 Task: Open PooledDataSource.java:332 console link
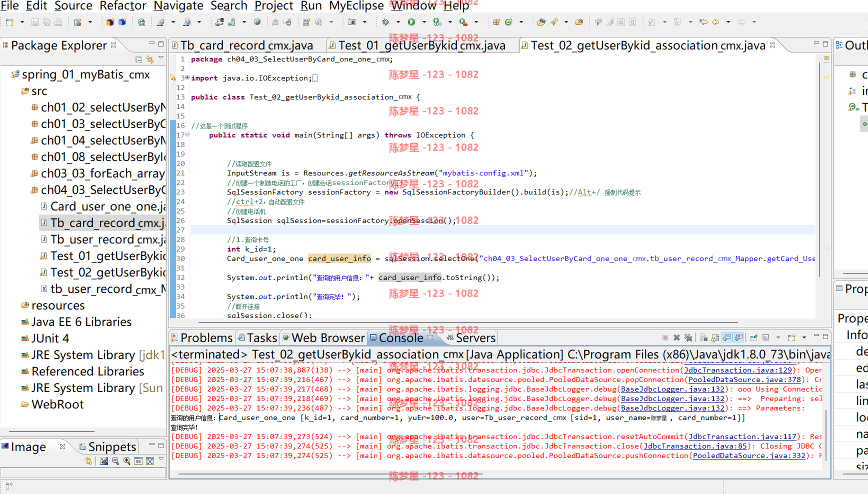point(749,455)
